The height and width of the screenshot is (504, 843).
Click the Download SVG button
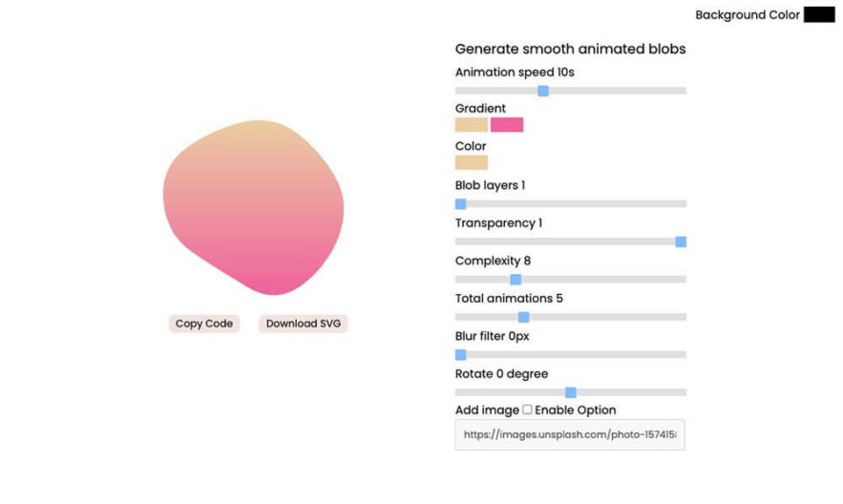click(x=304, y=324)
